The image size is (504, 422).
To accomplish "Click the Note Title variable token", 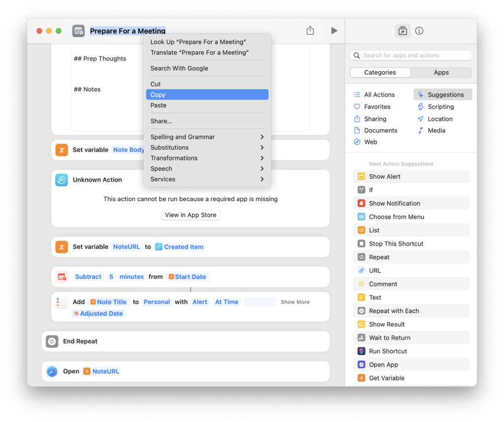I will [x=109, y=302].
